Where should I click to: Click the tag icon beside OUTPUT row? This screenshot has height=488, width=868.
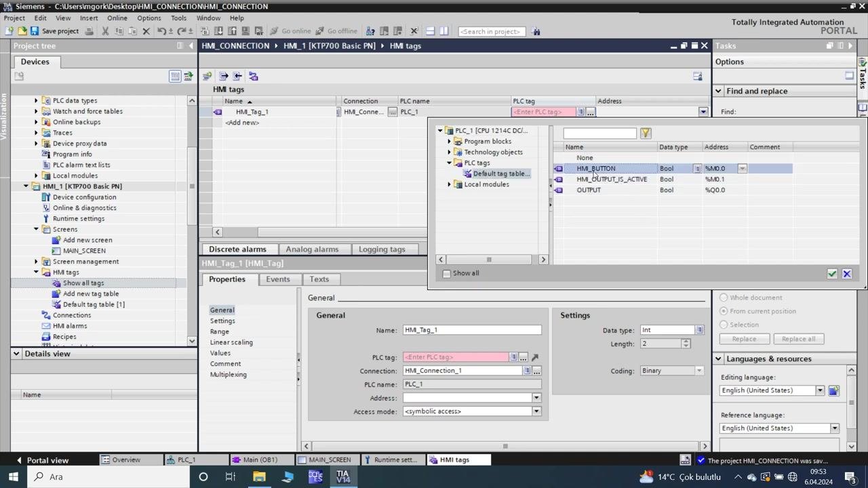[x=558, y=190]
